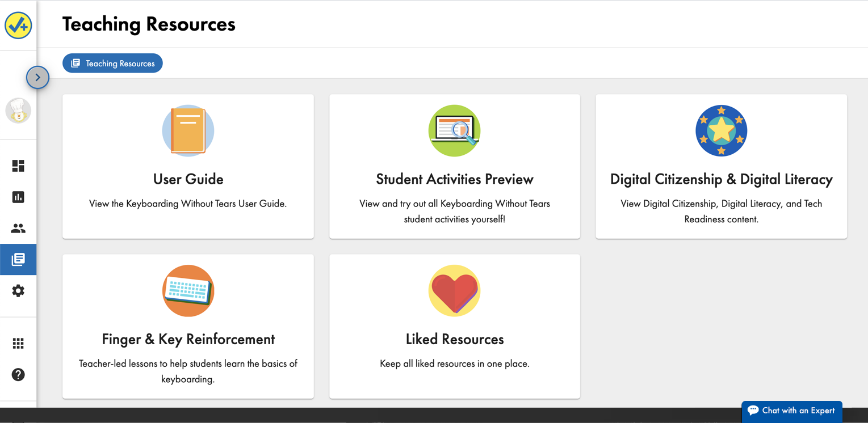
Task: Select the highlighted Teaching Resources sidebar icon
Action: [18, 259]
